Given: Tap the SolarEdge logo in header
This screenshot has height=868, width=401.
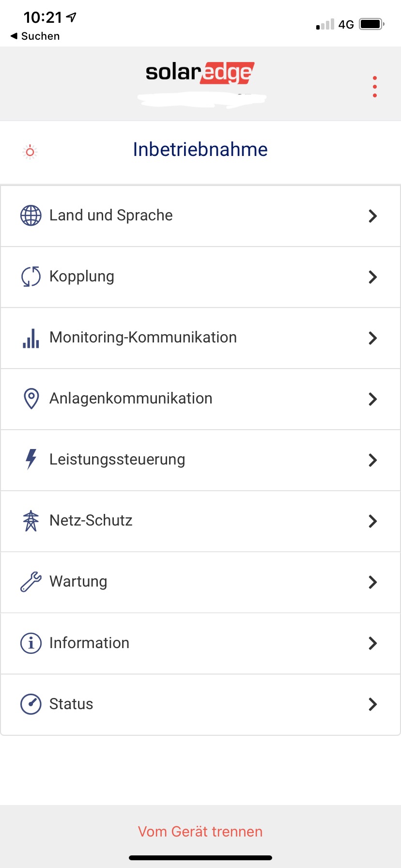Looking at the screenshot, I should click(x=200, y=73).
